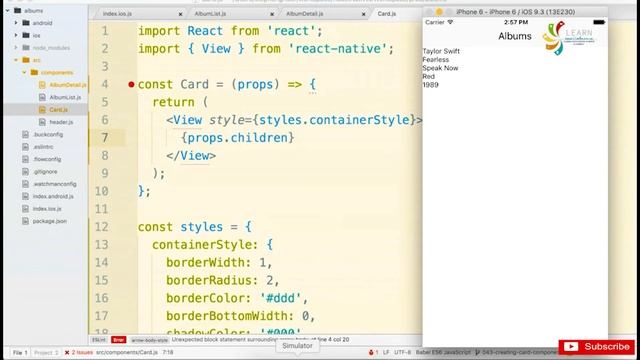The image size is (640, 360).
Task: Click Fearless in the simulator list
Action: click(x=436, y=60)
